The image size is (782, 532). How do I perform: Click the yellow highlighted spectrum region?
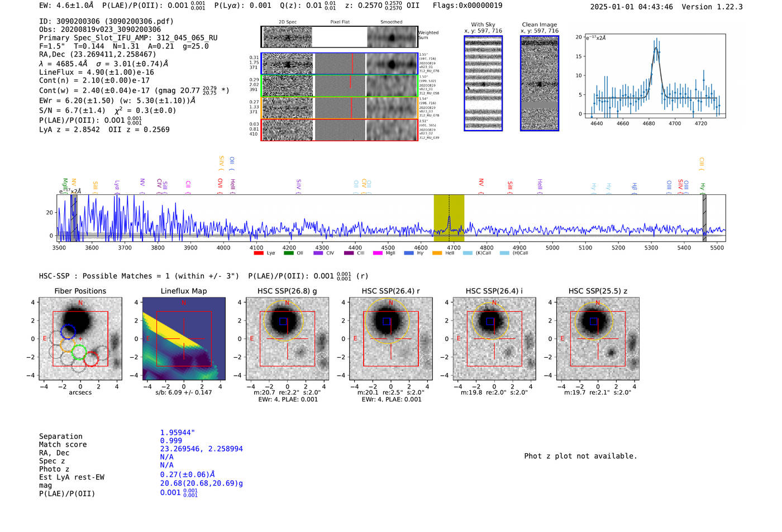click(x=449, y=218)
